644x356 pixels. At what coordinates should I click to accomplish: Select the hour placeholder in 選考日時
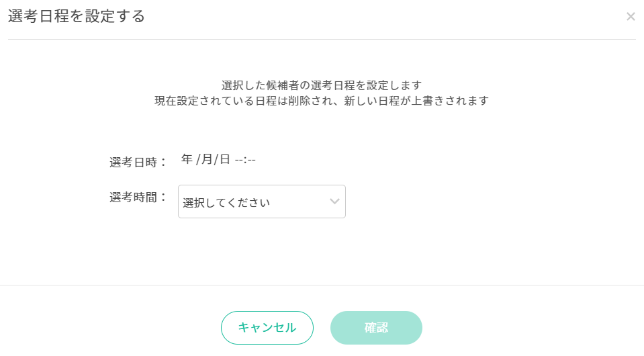click(238, 159)
